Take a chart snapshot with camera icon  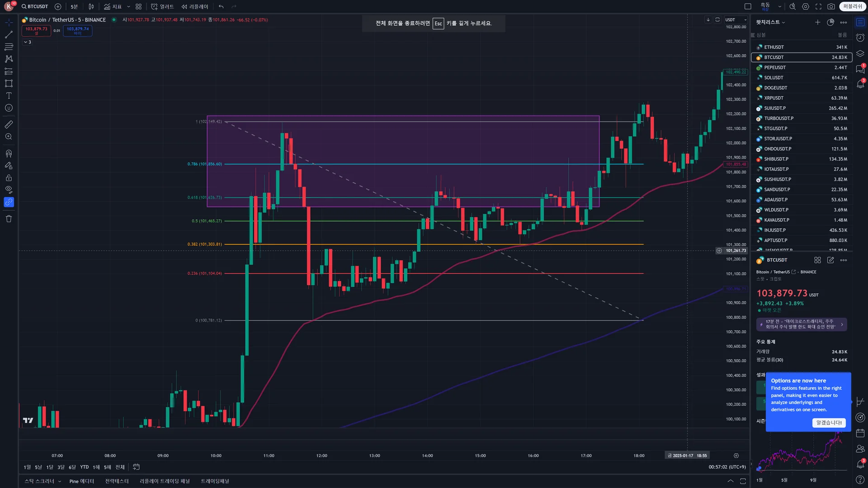click(831, 7)
